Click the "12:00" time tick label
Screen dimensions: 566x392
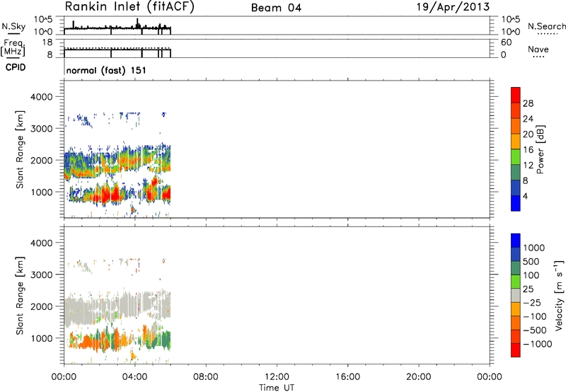pos(277,377)
